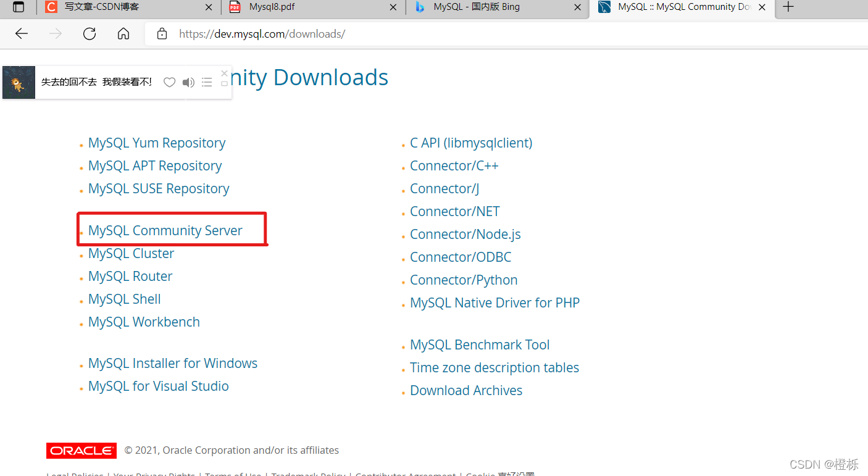This screenshot has width=868, height=476.
Task: Open MySQL APT Repository link
Action: (155, 165)
